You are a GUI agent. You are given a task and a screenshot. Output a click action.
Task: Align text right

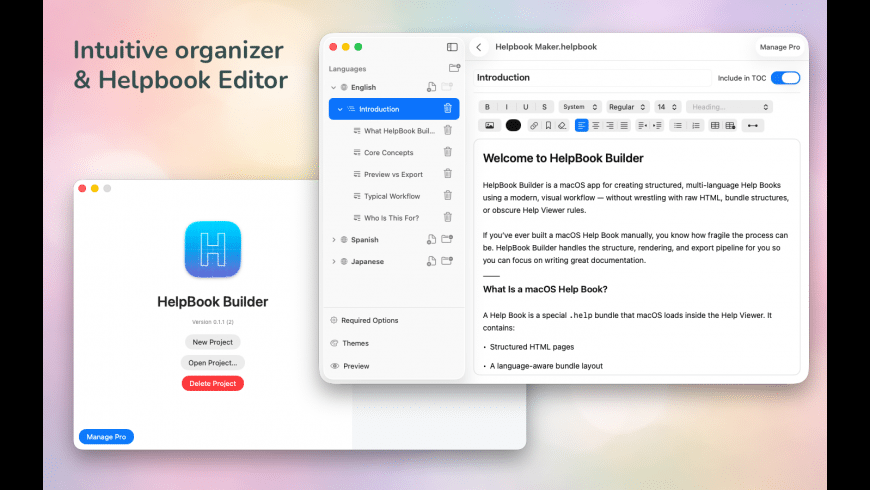(610, 125)
